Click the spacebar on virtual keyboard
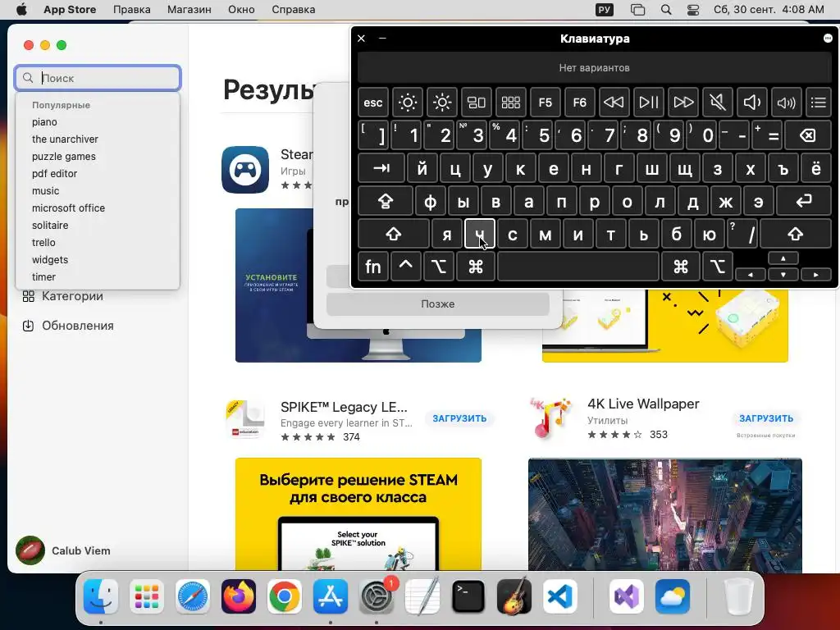The width and height of the screenshot is (840, 630). [578, 267]
